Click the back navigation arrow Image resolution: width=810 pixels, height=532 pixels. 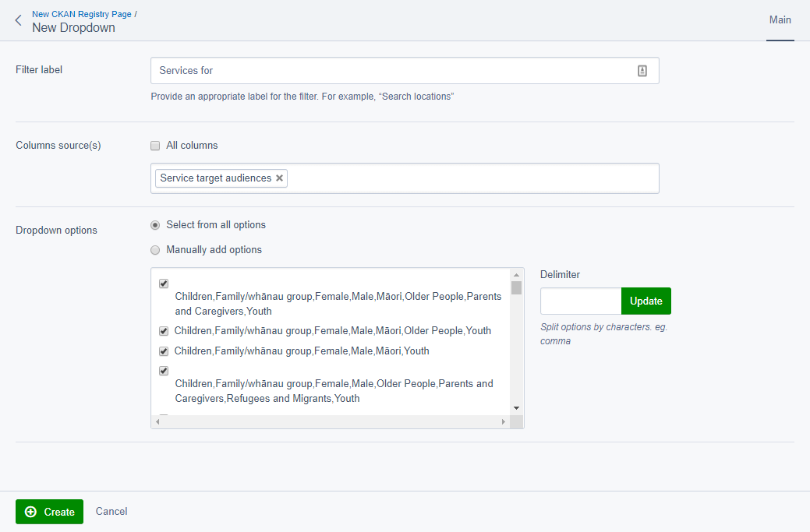(17, 20)
